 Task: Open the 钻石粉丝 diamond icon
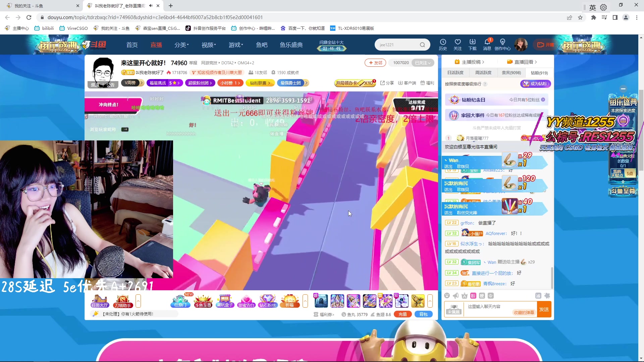[x=268, y=301]
